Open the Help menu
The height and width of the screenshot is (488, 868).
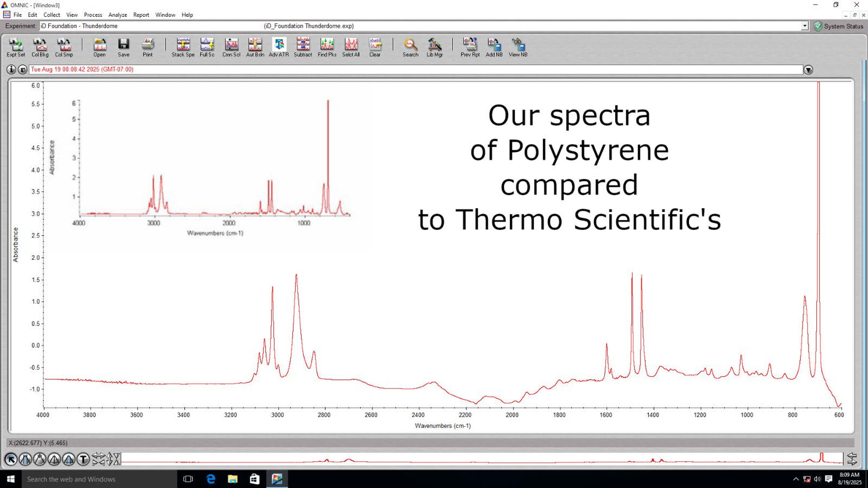[x=187, y=15]
